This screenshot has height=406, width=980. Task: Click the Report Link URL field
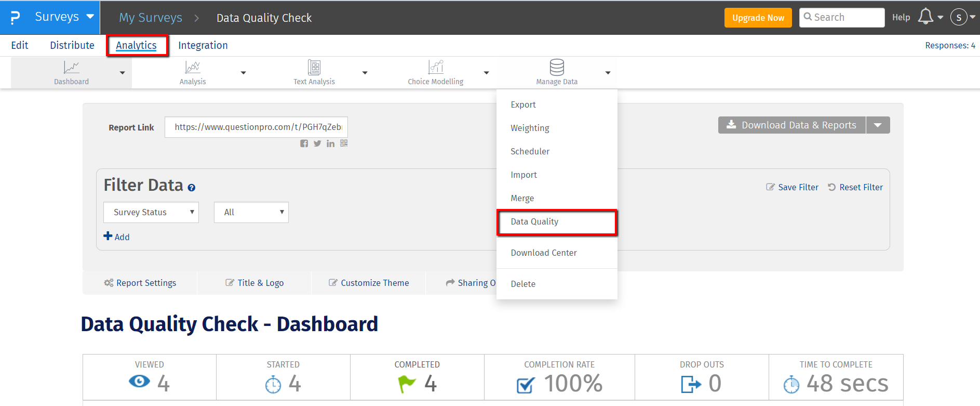click(x=256, y=127)
